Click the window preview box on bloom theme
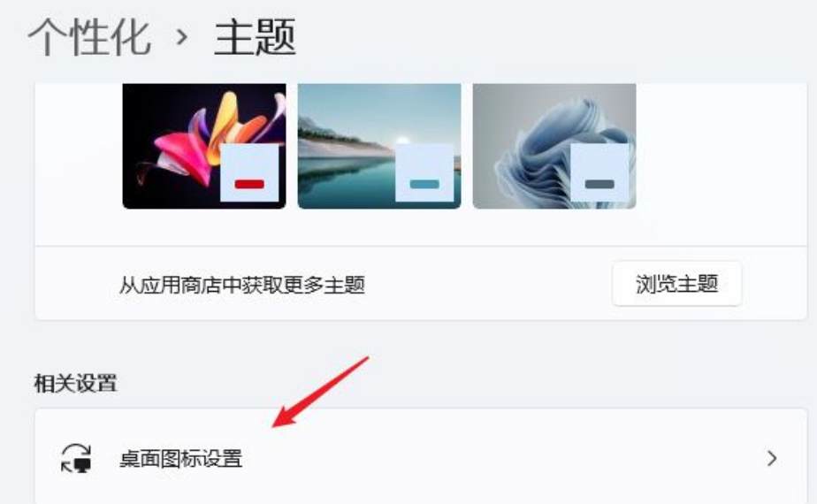Viewport: 817px width, 504px height. (599, 172)
